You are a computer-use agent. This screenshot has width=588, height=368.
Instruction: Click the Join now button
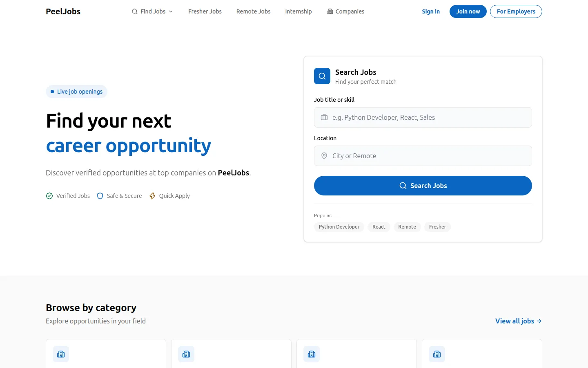[468, 11]
